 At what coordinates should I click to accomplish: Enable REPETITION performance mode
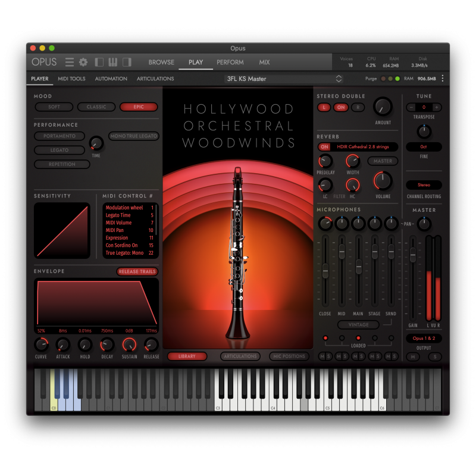click(62, 164)
